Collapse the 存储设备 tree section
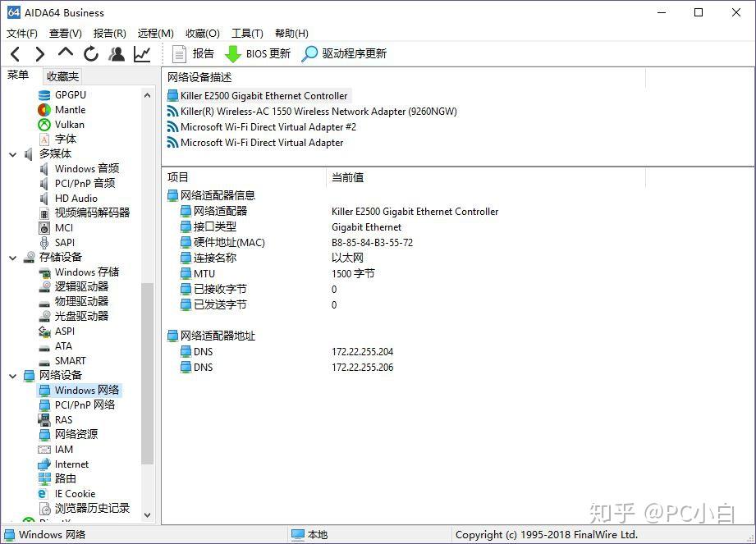Screen dimensions: 756x544 (x=11, y=257)
